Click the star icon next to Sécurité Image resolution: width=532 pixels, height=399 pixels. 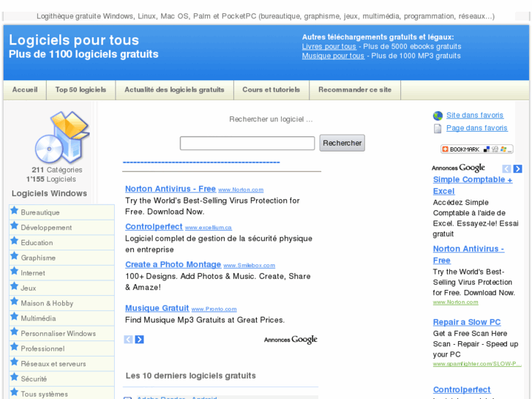14,377
